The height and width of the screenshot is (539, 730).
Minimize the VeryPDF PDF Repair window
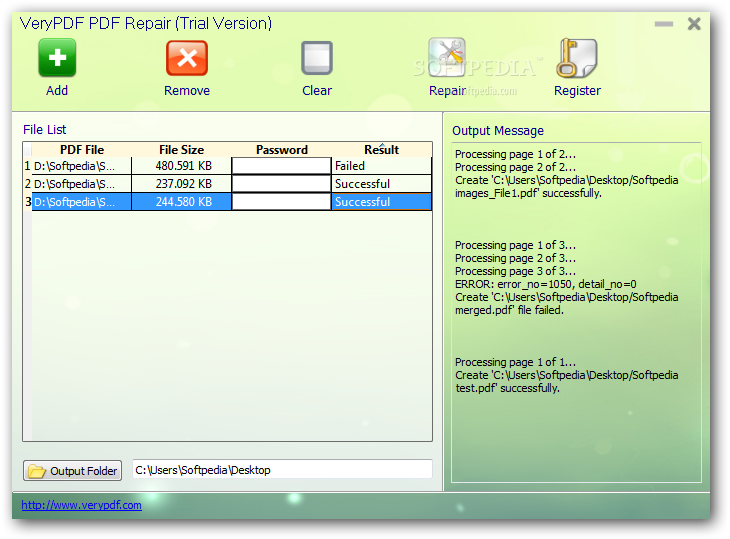(x=663, y=24)
